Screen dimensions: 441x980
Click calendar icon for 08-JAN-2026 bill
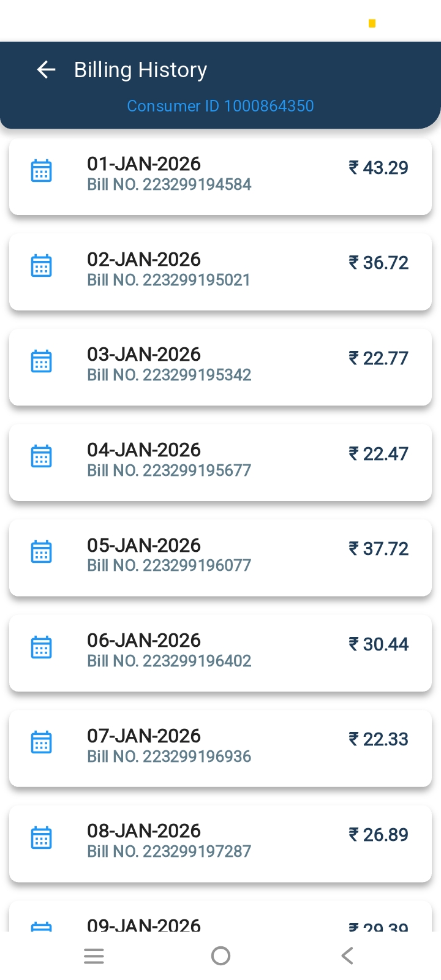click(x=41, y=837)
